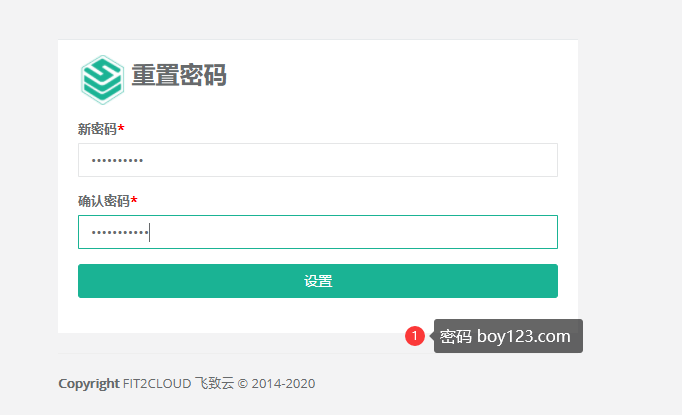Click the 2014-2020 year text in the footer
The image size is (682, 415).
point(284,383)
